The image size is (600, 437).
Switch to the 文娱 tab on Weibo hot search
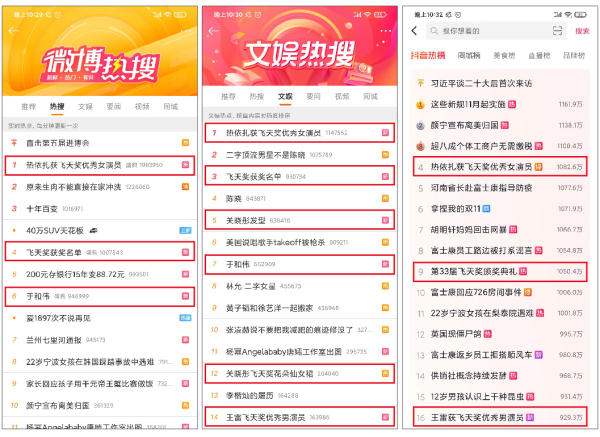[85, 106]
